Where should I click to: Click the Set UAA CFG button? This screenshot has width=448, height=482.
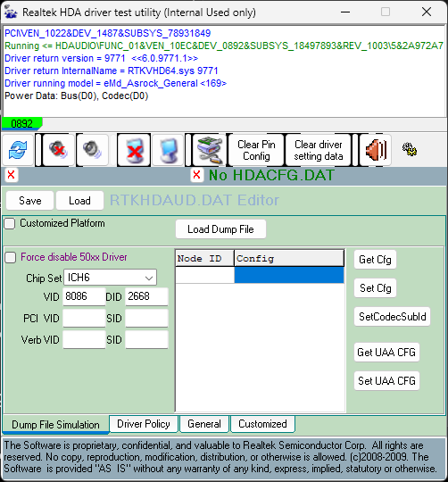point(386,380)
